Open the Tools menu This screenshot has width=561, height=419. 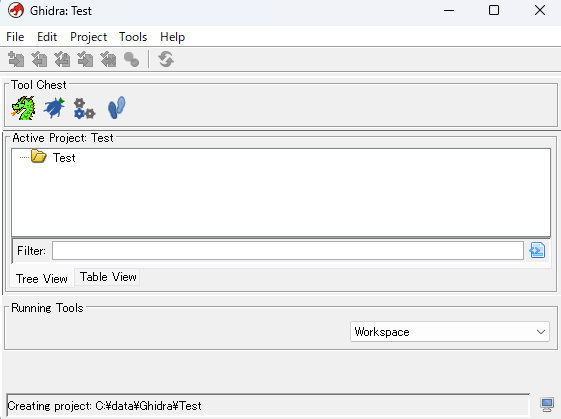[133, 37]
